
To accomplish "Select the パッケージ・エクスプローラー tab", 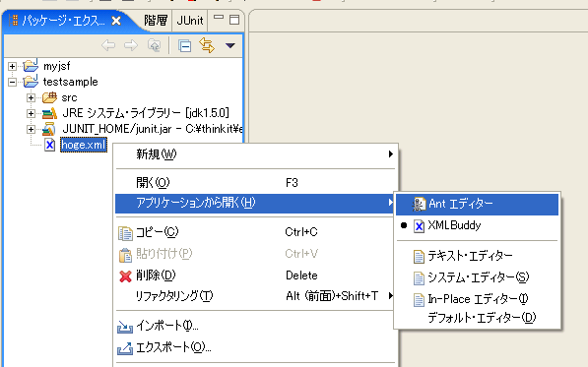I will coord(63,21).
